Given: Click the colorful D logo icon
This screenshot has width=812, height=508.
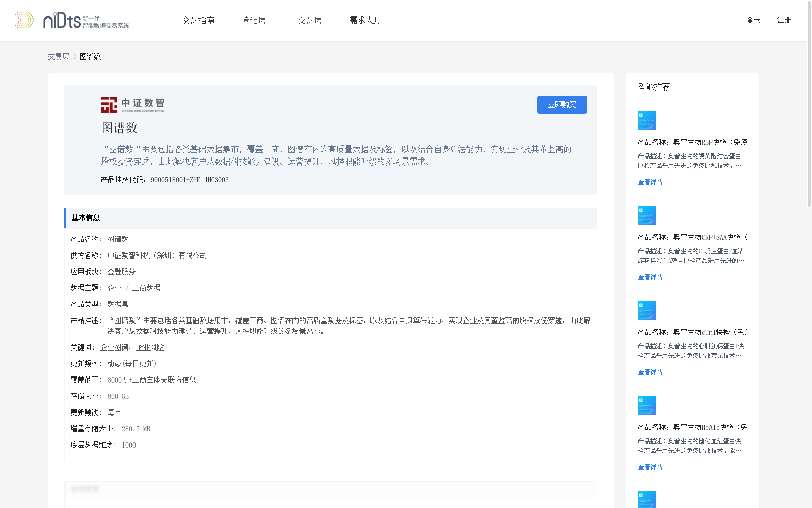Looking at the screenshot, I should click(x=24, y=20).
